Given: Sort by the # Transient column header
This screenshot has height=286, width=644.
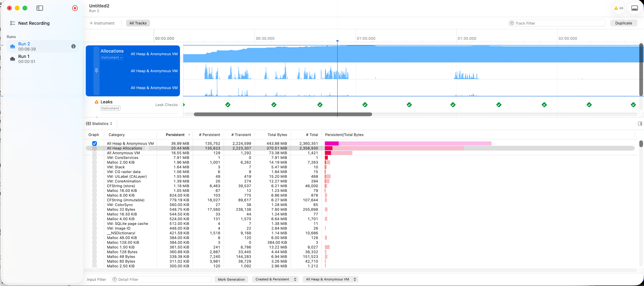Looking at the screenshot, I should click(x=241, y=135).
